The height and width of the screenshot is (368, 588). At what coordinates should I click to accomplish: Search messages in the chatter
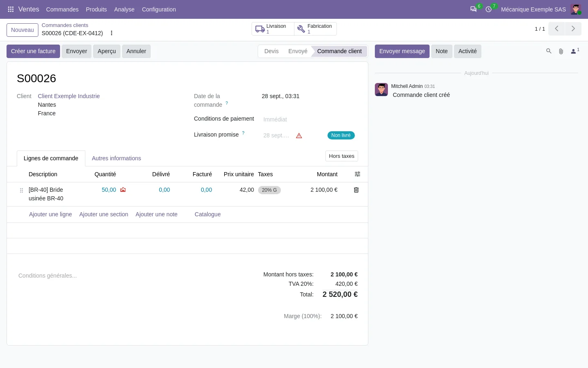[x=549, y=51]
